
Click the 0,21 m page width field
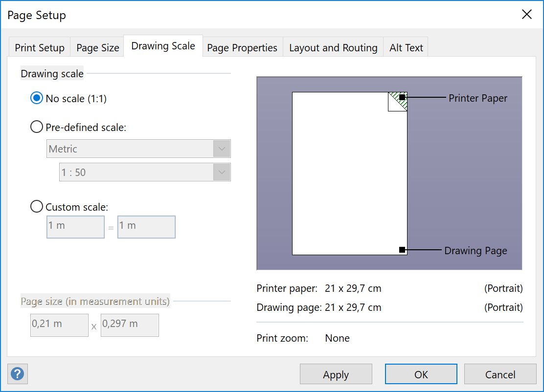(x=59, y=325)
